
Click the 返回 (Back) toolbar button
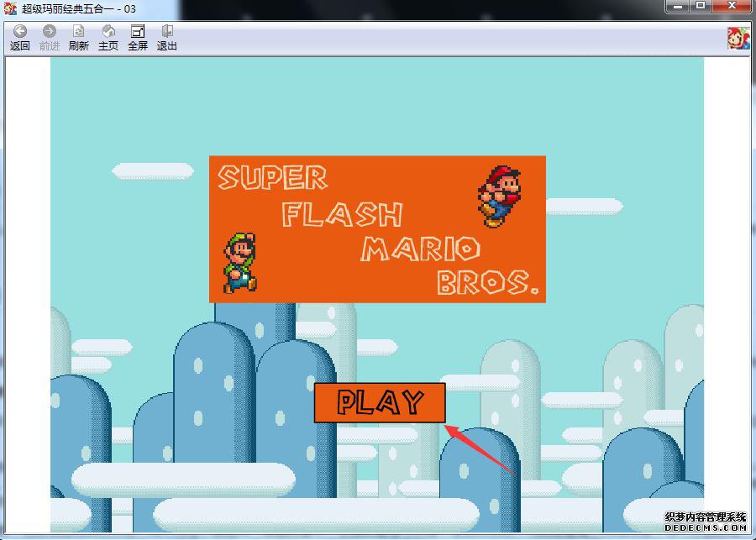point(20,38)
